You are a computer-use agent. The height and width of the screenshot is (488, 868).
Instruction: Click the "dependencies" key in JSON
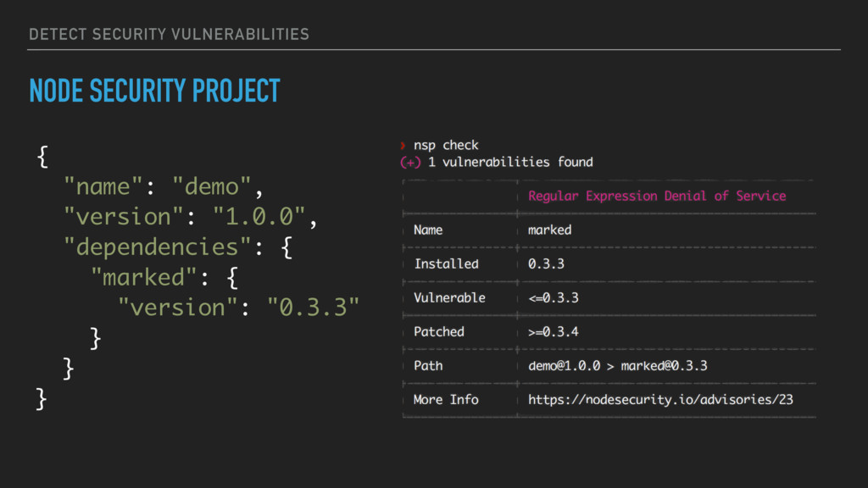tap(157, 247)
